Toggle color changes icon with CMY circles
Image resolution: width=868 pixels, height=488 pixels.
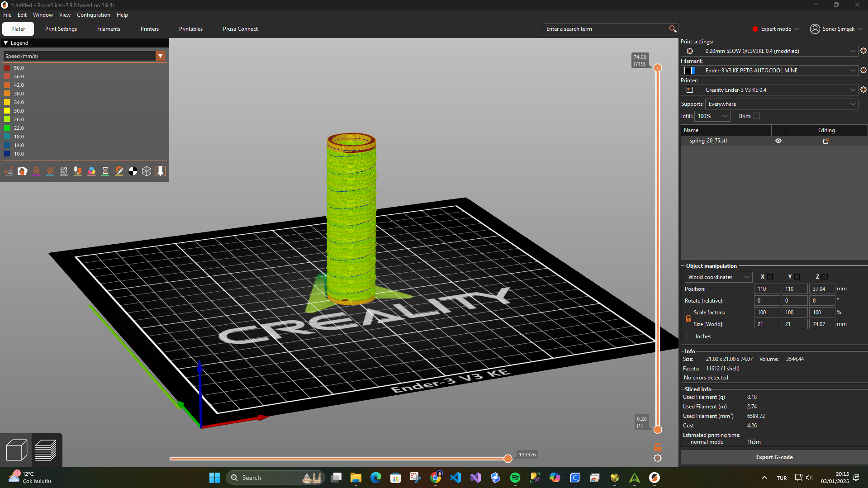(x=91, y=171)
